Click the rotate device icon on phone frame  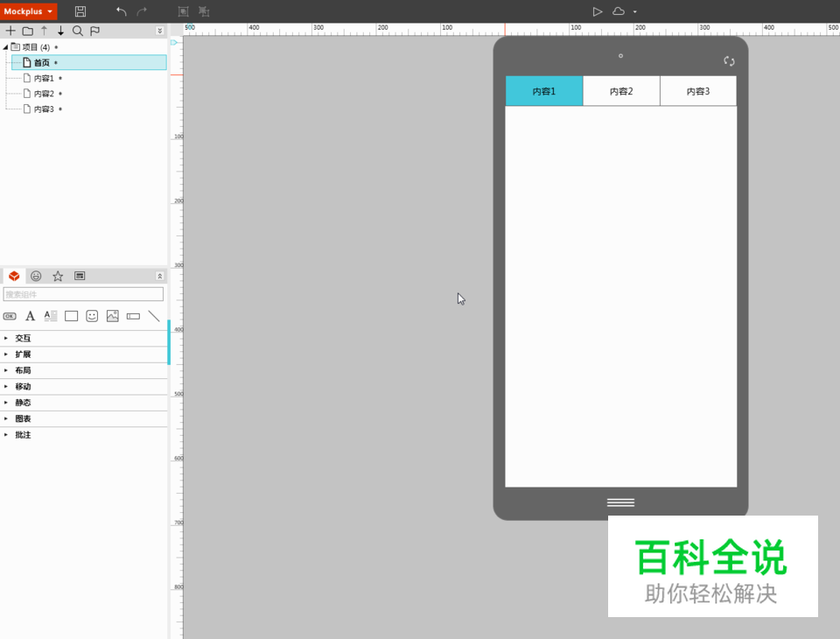729,61
